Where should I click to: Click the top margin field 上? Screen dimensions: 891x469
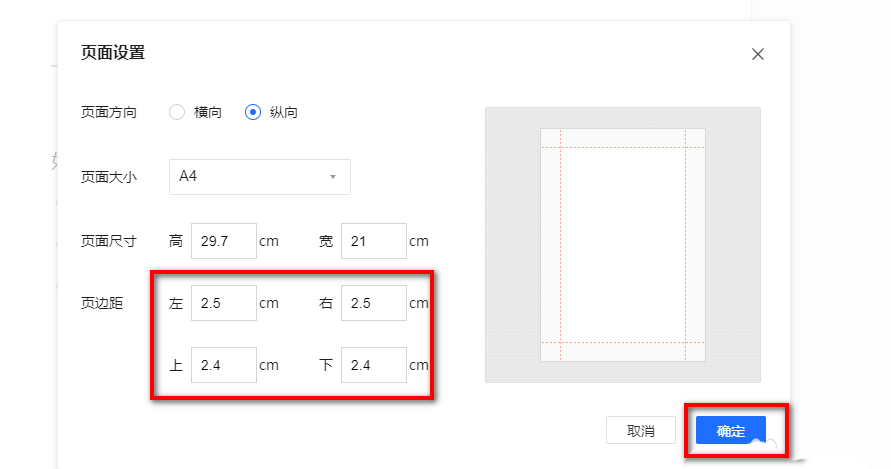point(224,365)
